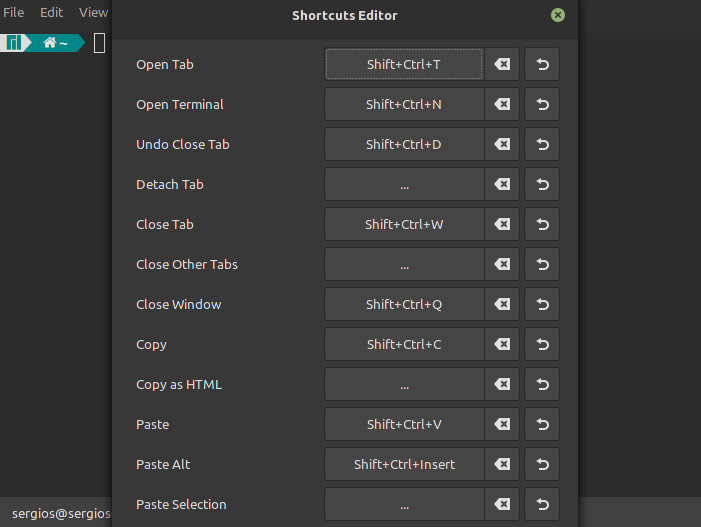Reset the Paste shortcut to default
The width and height of the screenshot is (701, 527).
point(542,424)
